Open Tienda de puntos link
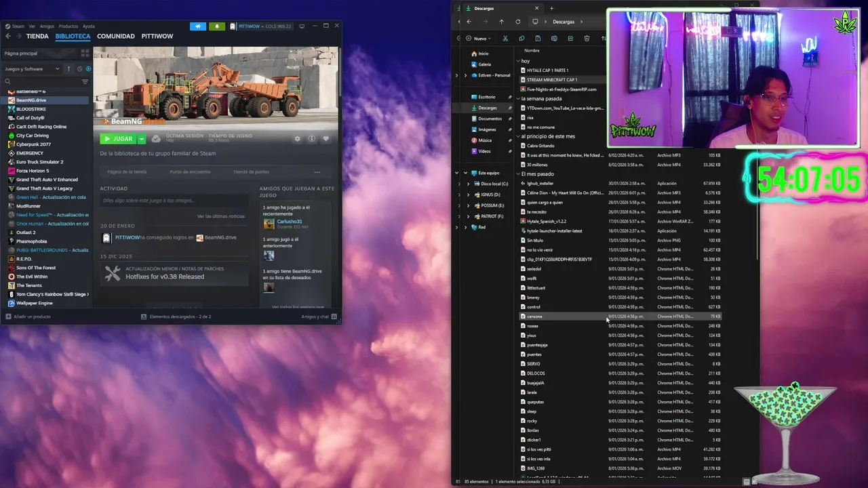 [x=251, y=171]
